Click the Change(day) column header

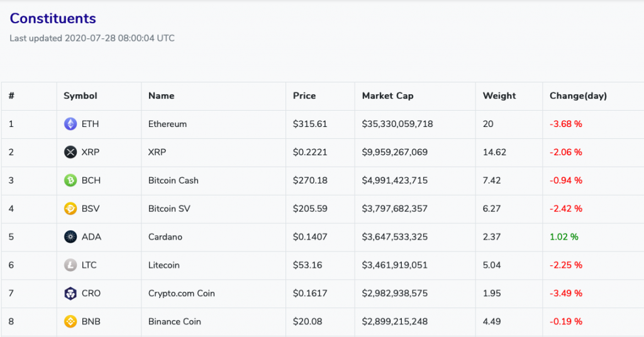tap(578, 96)
